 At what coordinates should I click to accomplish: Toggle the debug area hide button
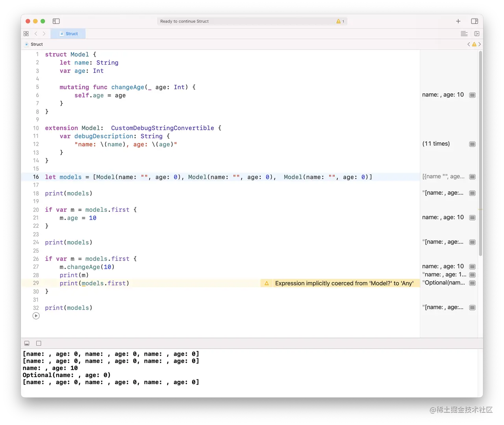pyautogui.click(x=27, y=344)
